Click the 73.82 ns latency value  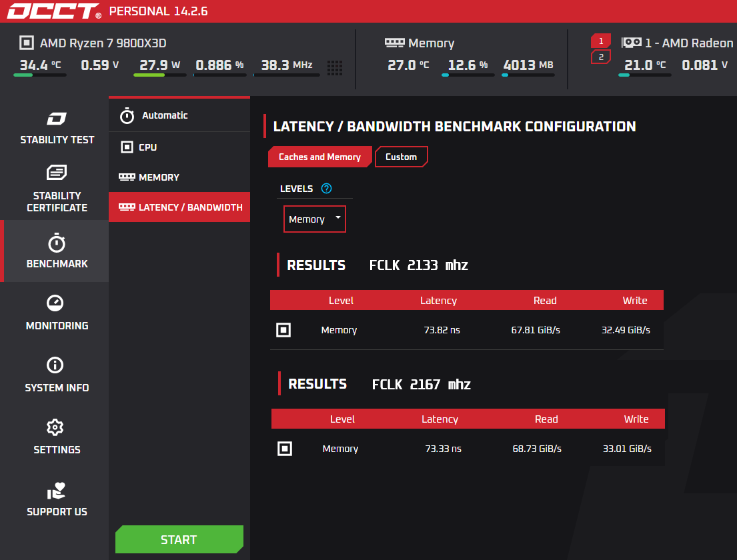[x=442, y=330]
